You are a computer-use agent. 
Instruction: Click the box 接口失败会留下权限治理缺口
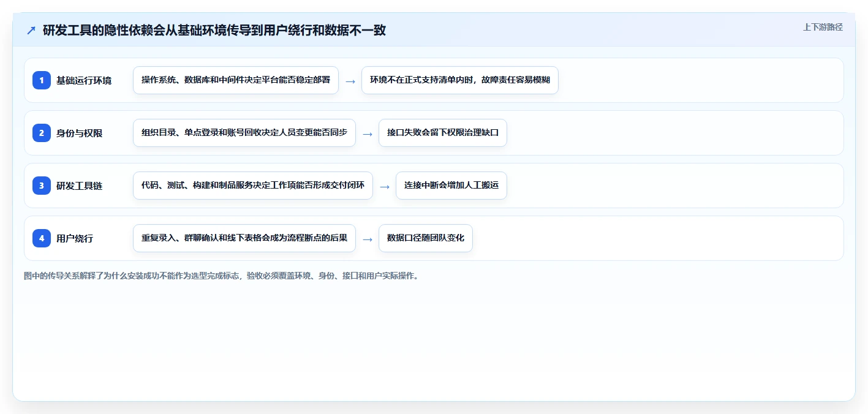(443, 133)
